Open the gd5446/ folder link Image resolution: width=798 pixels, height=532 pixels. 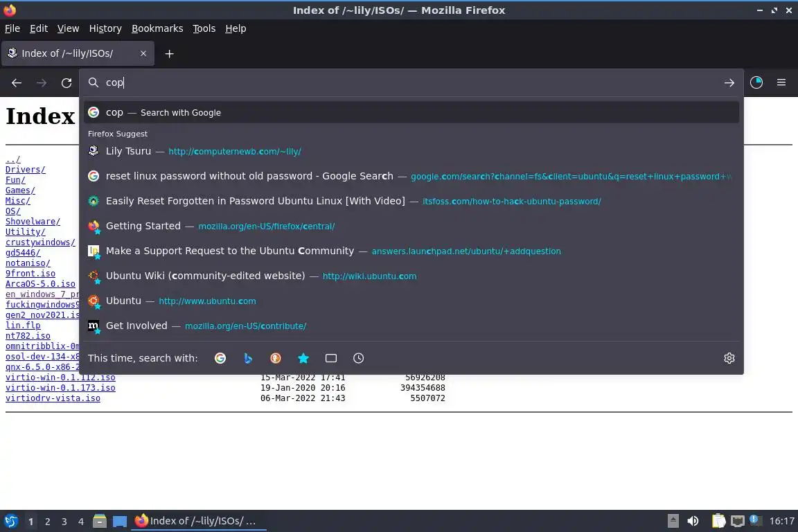[x=23, y=253]
